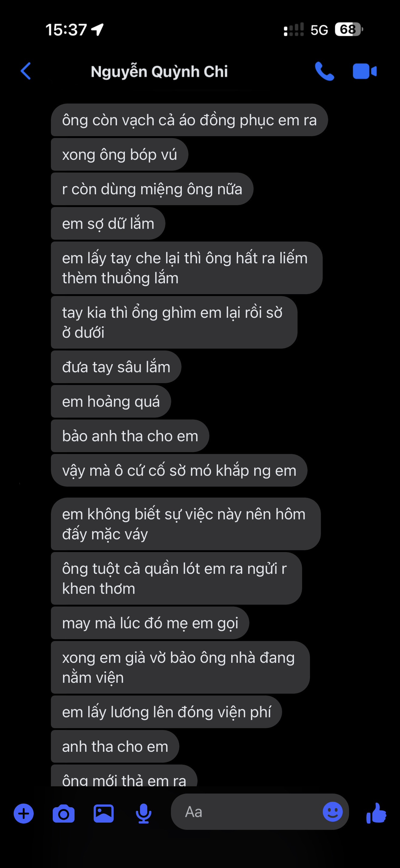Select the message "em hoảng quá"
Viewport: 400px width, 868px height.
[x=111, y=401]
